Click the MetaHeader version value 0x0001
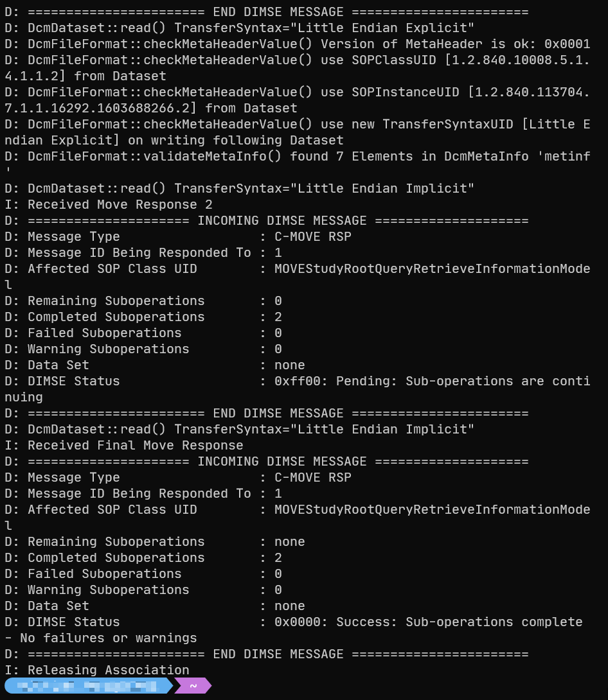The image size is (608, 700). tap(566, 44)
